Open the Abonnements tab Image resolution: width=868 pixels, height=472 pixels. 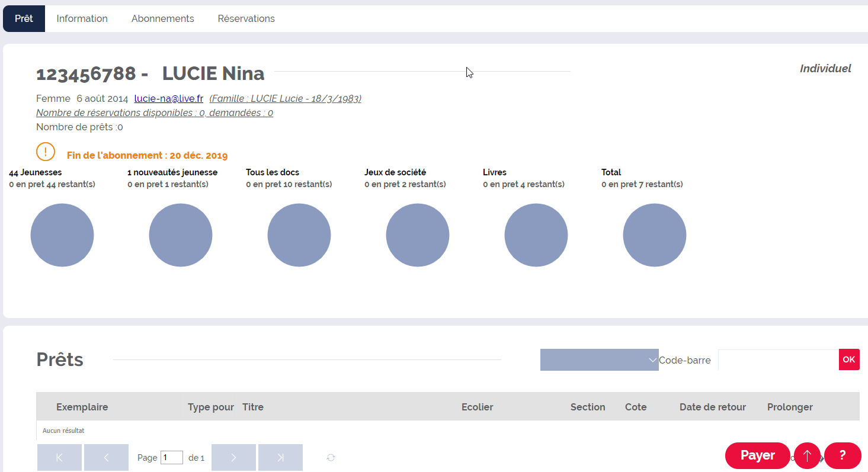point(162,18)
